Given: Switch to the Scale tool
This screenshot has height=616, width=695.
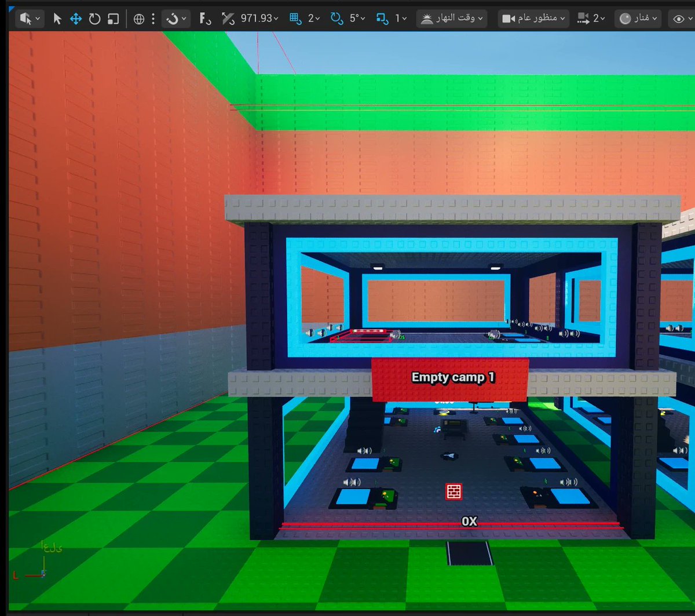Looking at the screenshot, I should (x=114, y=19).
